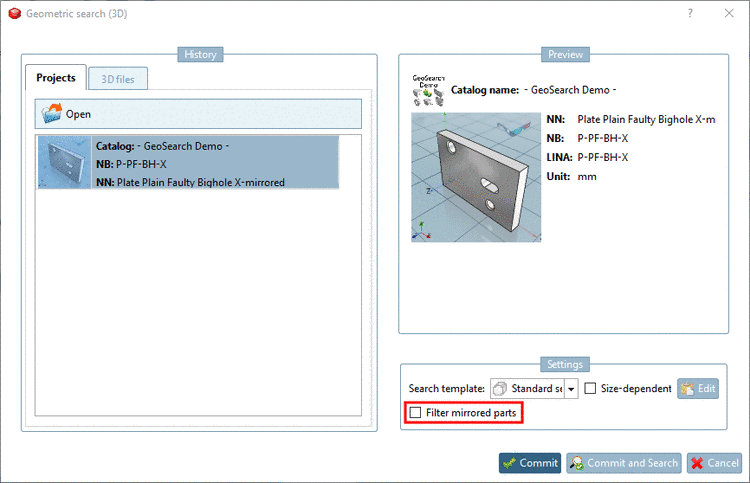750x483 pixels.
Task: Click the Search template dropdown arrow
Action: [x=571, y=389]
